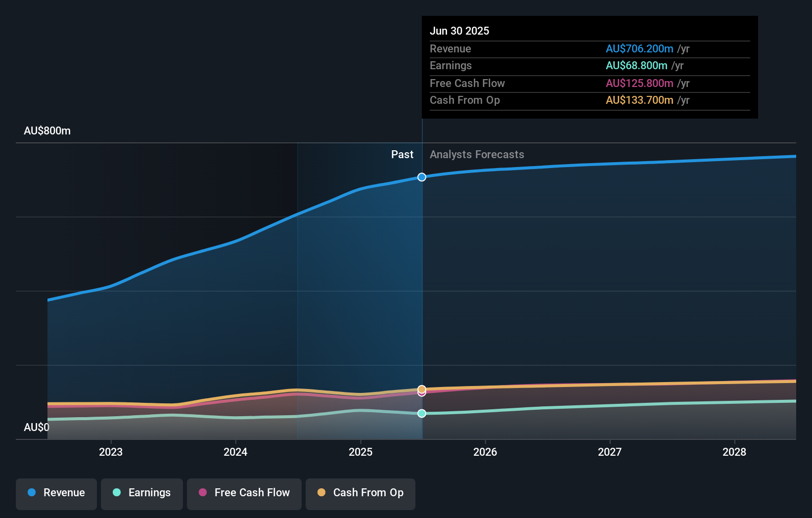Click the Past section label
This screenshot has height=518, width=812.
tap(402, 155)
